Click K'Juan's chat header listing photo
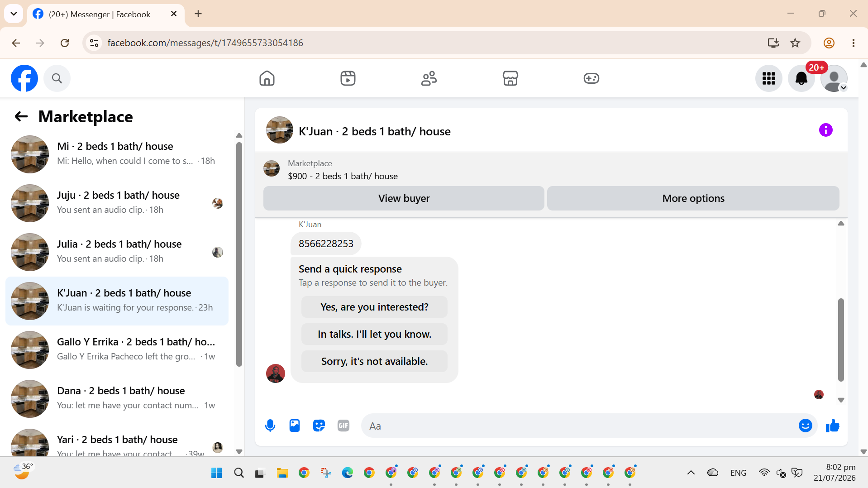This screenshot has height=488, width=868. (280, 130)
